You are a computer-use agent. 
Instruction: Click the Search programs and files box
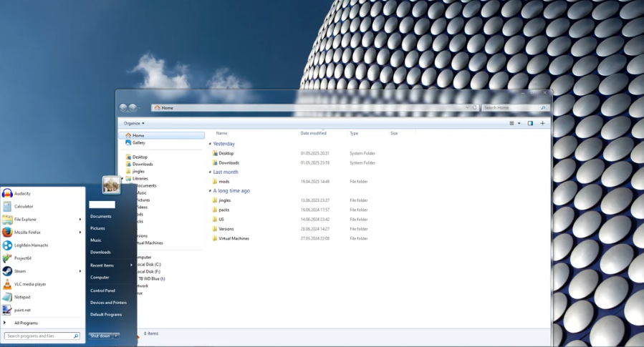click(42, 336)
